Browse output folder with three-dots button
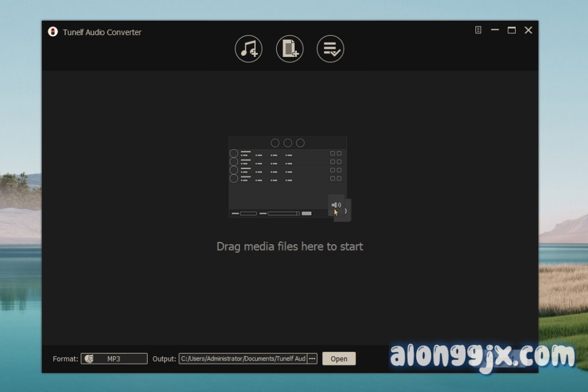 click(x=312, y=359)
